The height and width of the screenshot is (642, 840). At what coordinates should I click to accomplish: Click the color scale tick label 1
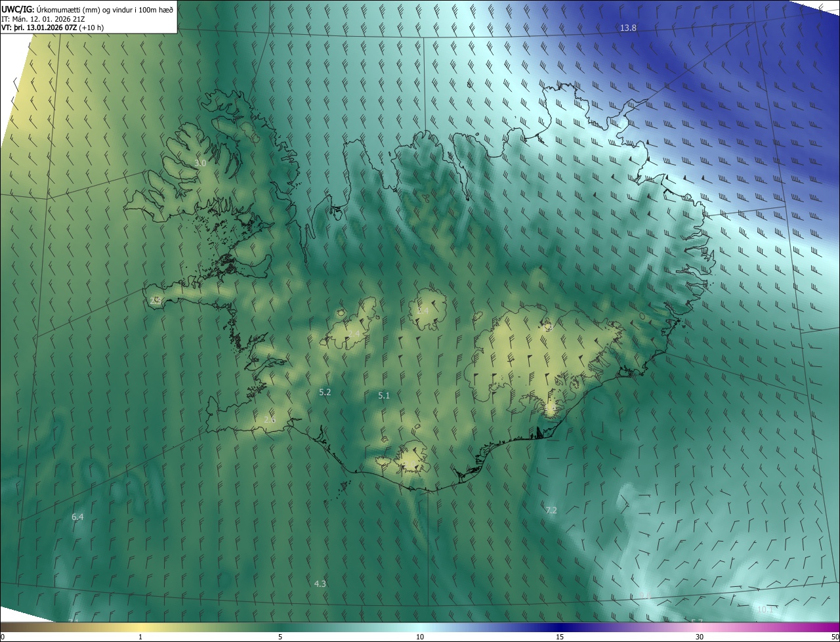[x=140, y=637]
